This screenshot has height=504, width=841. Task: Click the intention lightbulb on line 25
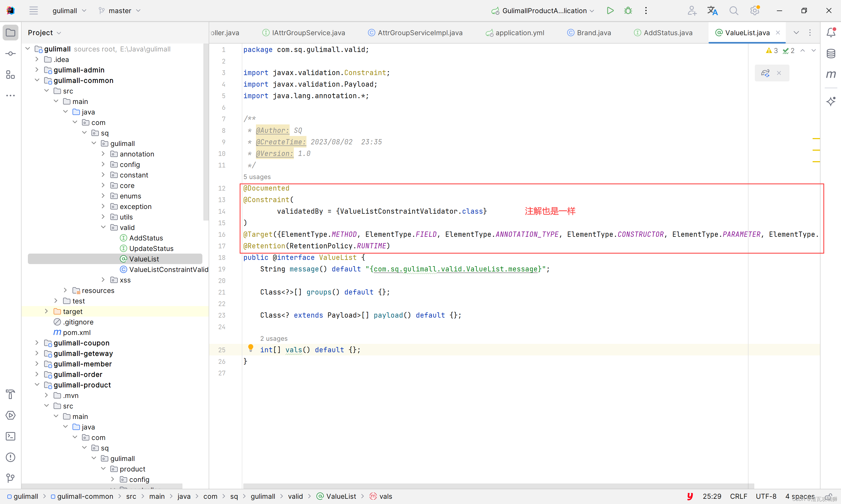pos(250,348)
